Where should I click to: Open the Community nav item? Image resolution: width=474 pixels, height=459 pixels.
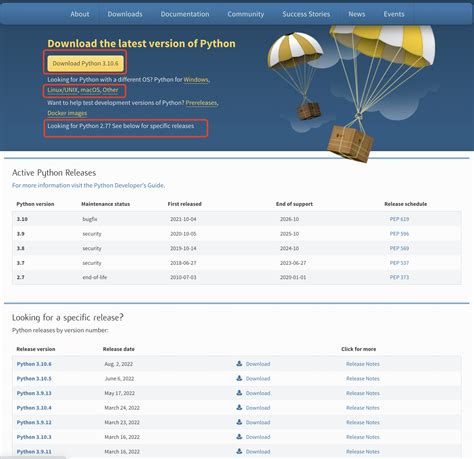[x=246, y=14]
